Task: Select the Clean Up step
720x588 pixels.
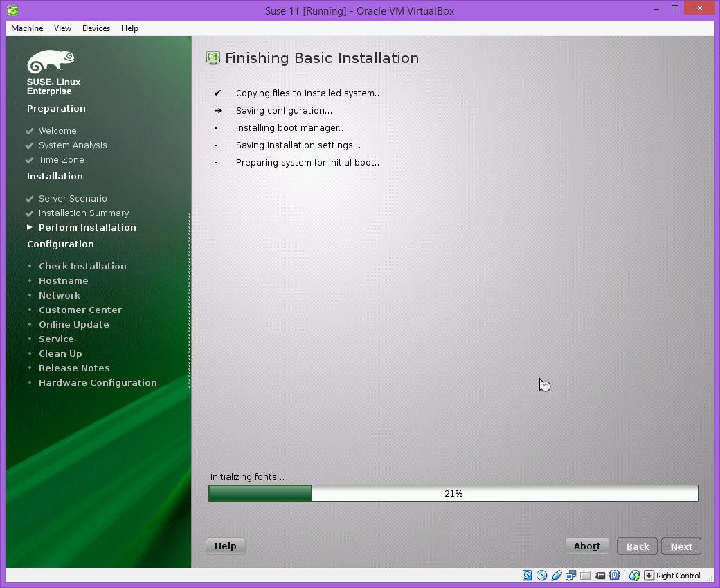Action: [x=60, y=354]
